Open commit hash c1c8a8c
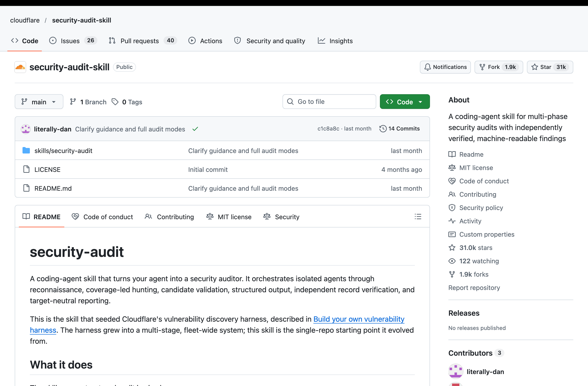 point(328,128)
